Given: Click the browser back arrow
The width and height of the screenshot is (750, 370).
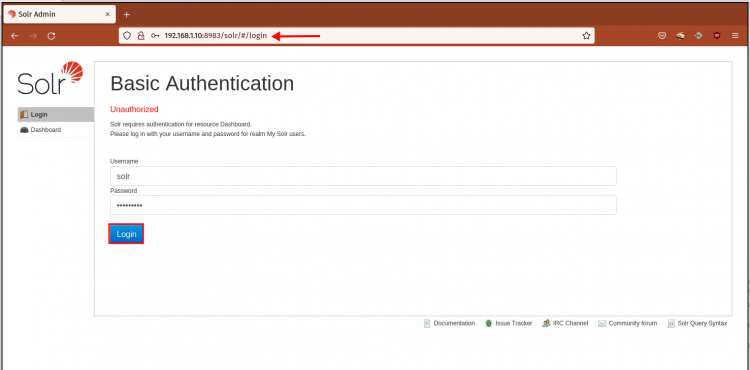Looking at the screenshot, I should click(x=15, y=36).
